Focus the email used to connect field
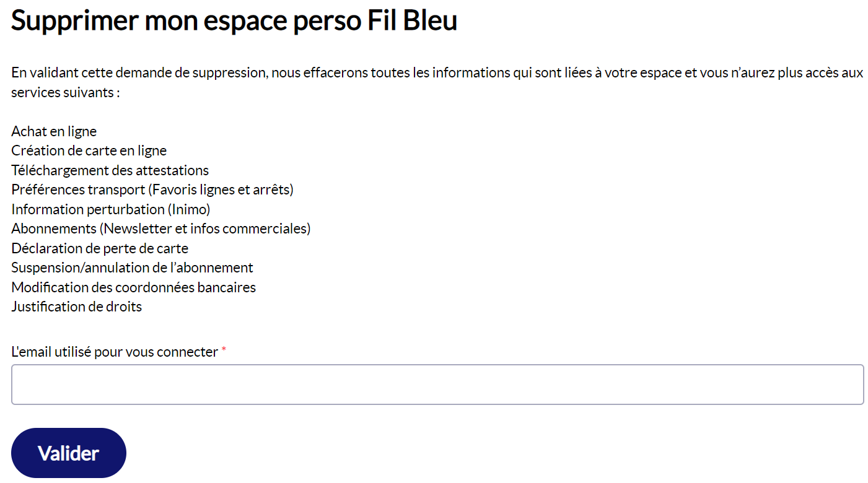 click(x=437, y=385)
